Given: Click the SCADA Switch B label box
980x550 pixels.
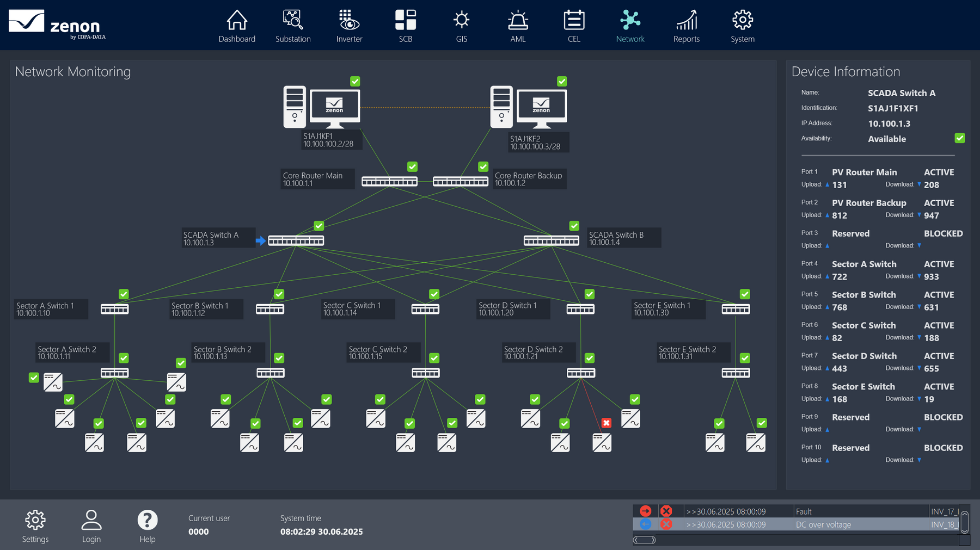Looking at the screenshot, I should coord(624,238).
